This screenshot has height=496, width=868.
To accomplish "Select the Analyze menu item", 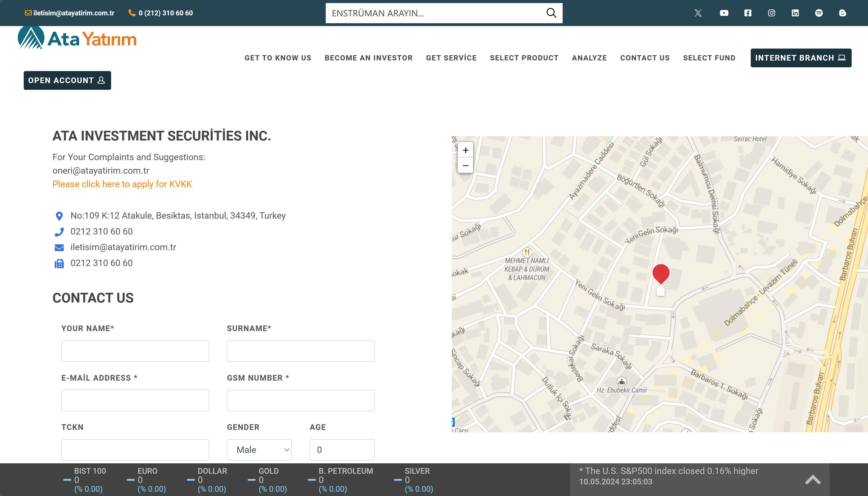I will tap(589, 58).
